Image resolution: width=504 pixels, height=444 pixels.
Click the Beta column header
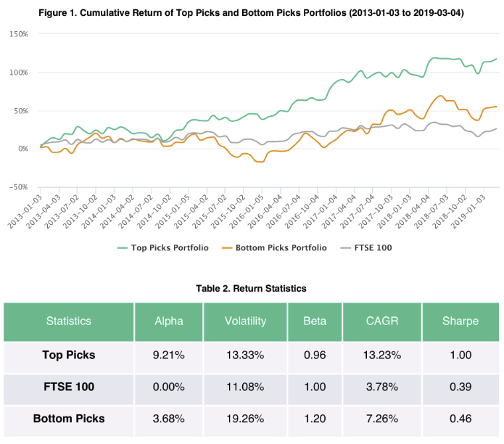coord(314,321)
